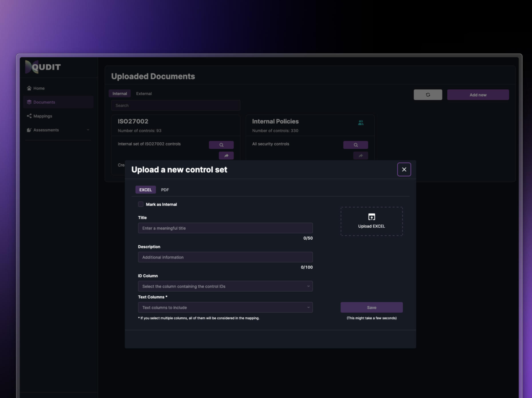The height and width of the screenshot is (398, 532).
Task: Open the ID Column dropdown
Action: (225, 286)
